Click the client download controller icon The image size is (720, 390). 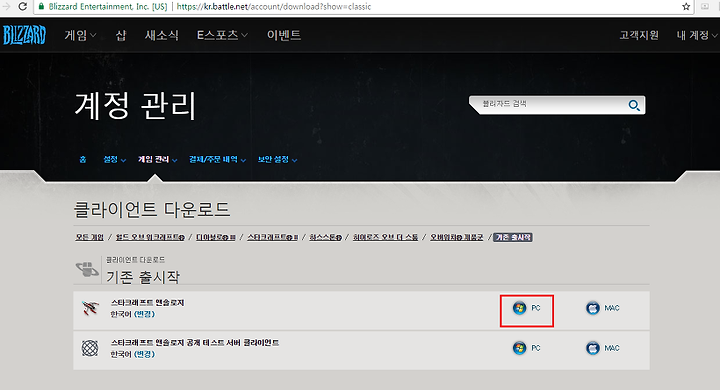pyautogui.click(x=87, y=268)
